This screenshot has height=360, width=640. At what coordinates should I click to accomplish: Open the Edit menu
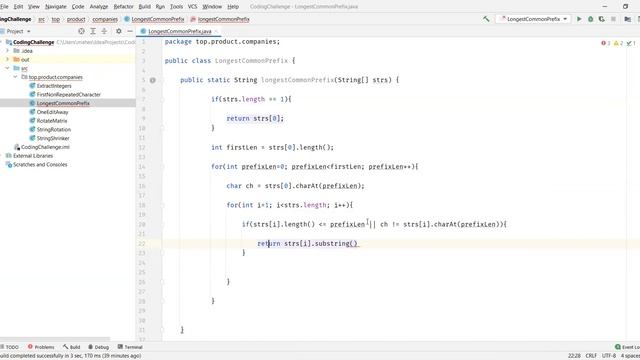pyautogui.click(x=18, y=7)
